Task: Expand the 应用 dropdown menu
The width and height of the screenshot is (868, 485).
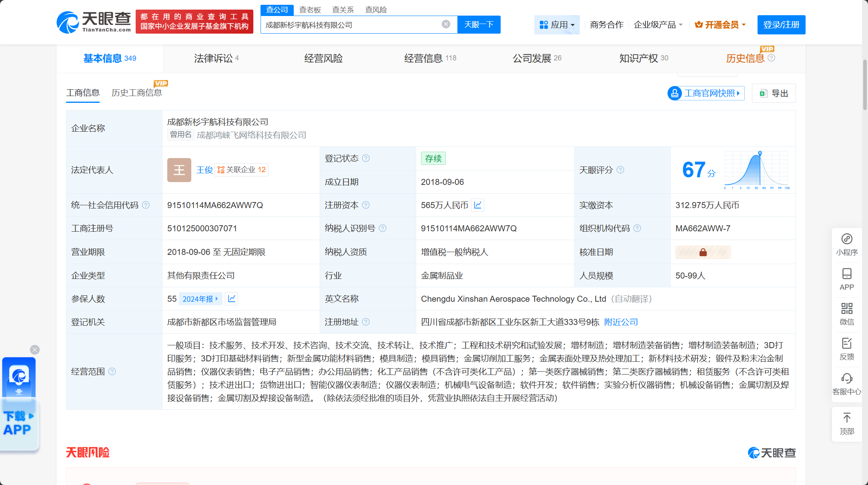Action: pos(557,25)
